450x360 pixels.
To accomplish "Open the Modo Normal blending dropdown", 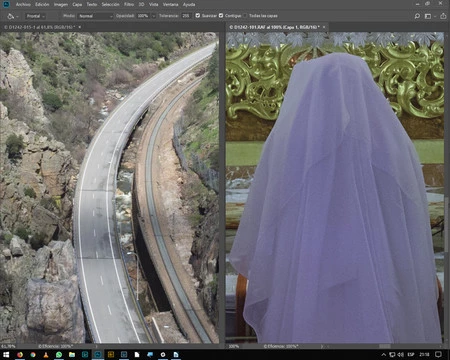I will 96,16.
